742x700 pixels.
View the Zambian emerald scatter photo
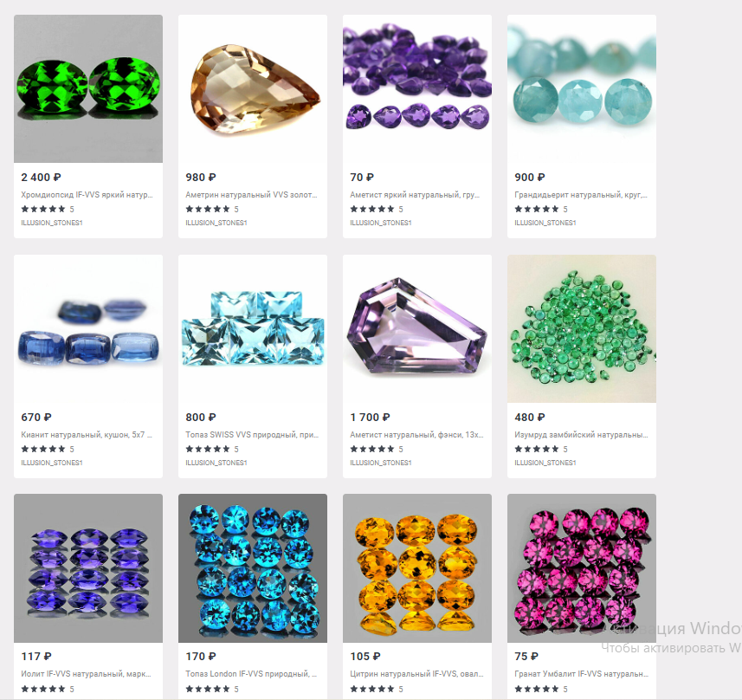click(x=582, y=328)
